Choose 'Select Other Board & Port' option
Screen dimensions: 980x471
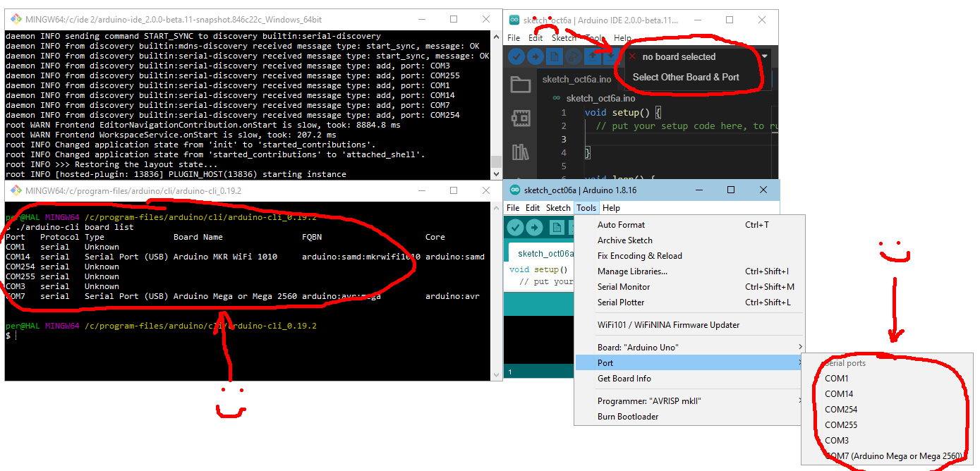[x=686, y=77]
